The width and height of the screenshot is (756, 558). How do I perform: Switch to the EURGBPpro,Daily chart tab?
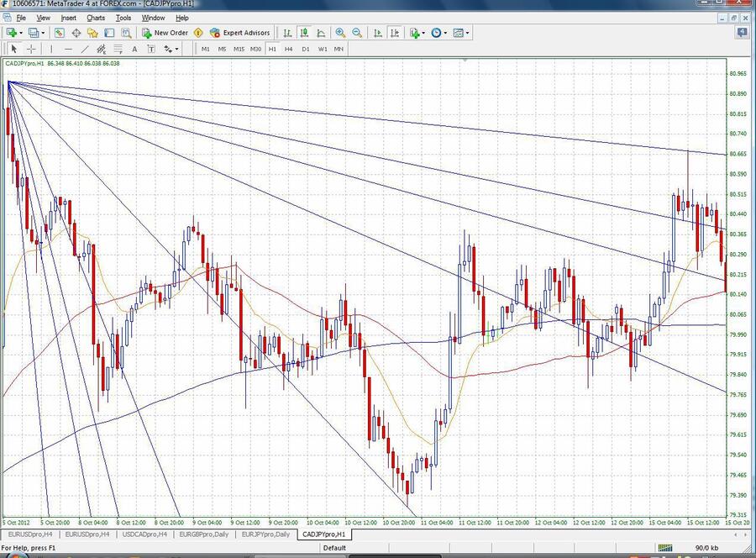click(x=204, y=534)
